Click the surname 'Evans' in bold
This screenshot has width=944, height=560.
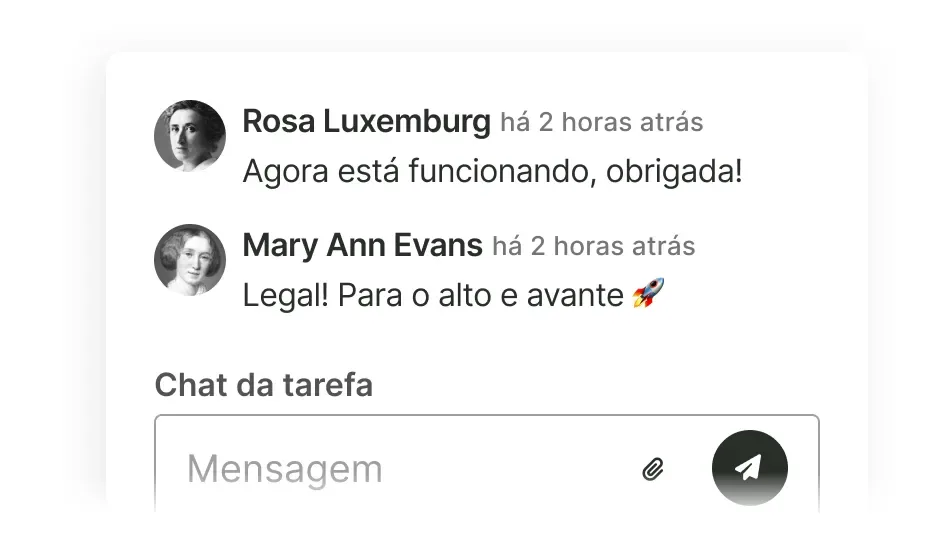click(x=438, y=245)
